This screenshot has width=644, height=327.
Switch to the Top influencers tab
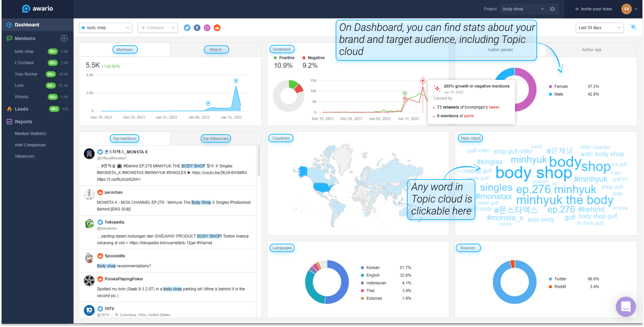pyautogui.click(x=216, y=139)
